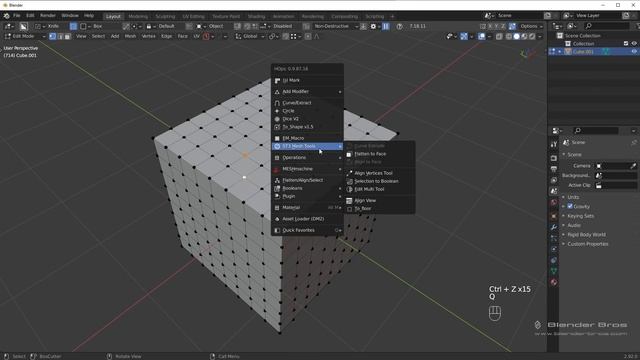Click Dice V2 menu entry

(307, 119)
